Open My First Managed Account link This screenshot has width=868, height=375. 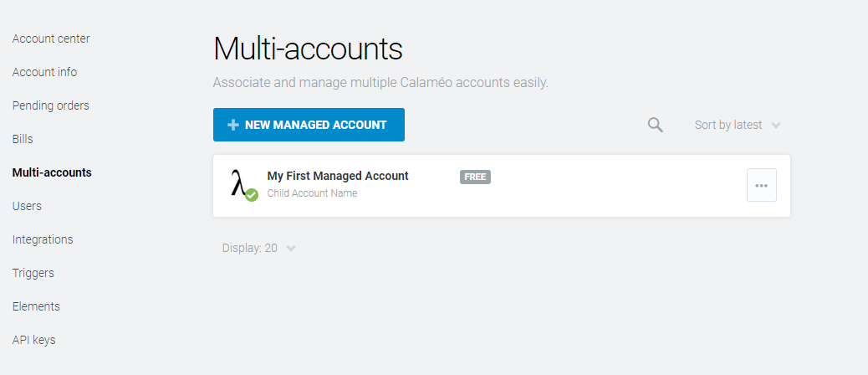(338, 176)
